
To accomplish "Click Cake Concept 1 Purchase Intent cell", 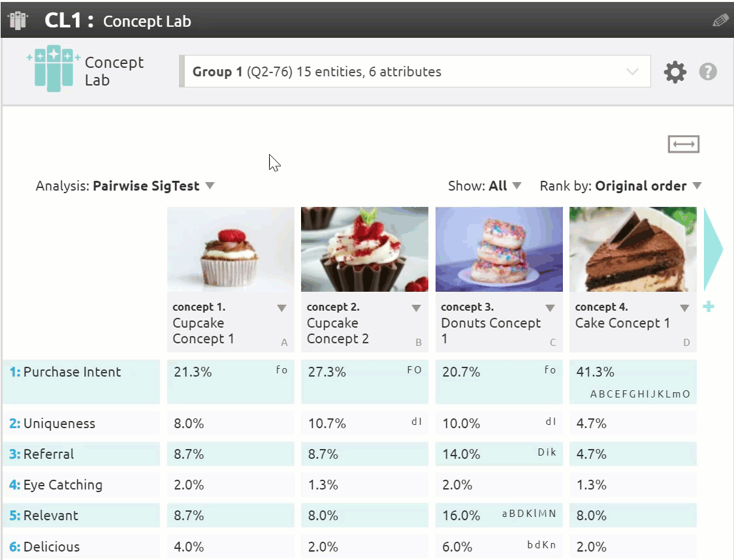I will point(632,381).
